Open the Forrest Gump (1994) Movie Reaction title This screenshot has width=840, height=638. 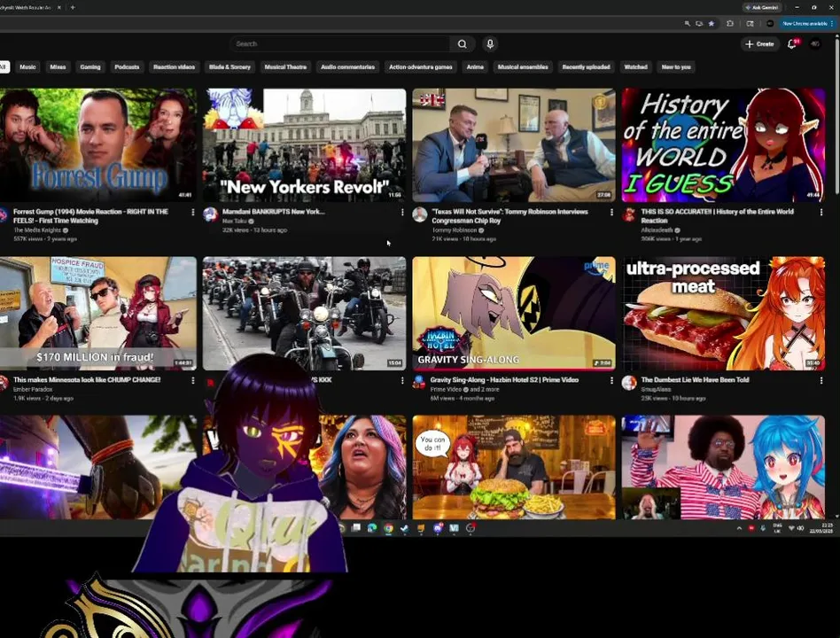[90, 216]
